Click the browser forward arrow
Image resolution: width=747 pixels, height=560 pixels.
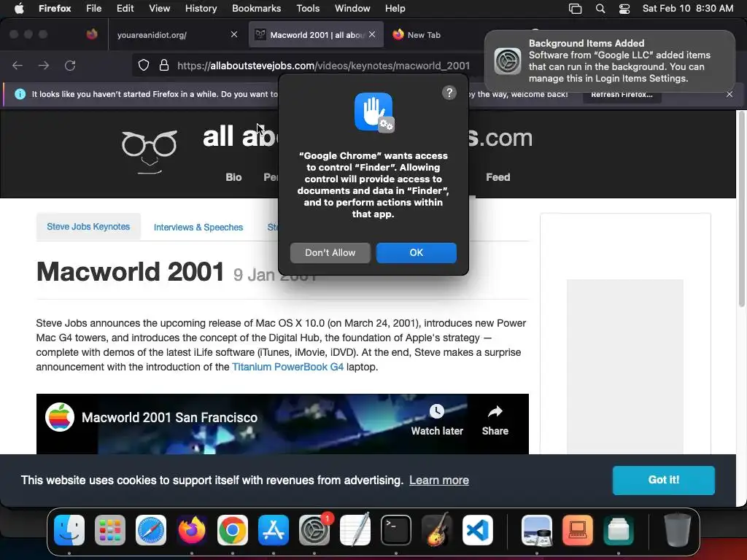pyautogui.click(x=43, y=66)
